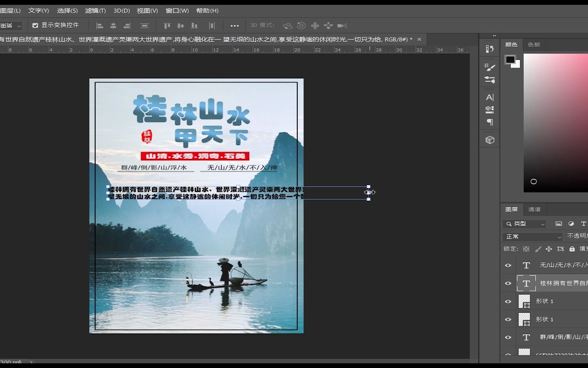Collapse the panel dock with the double chevron

point(494,36)
